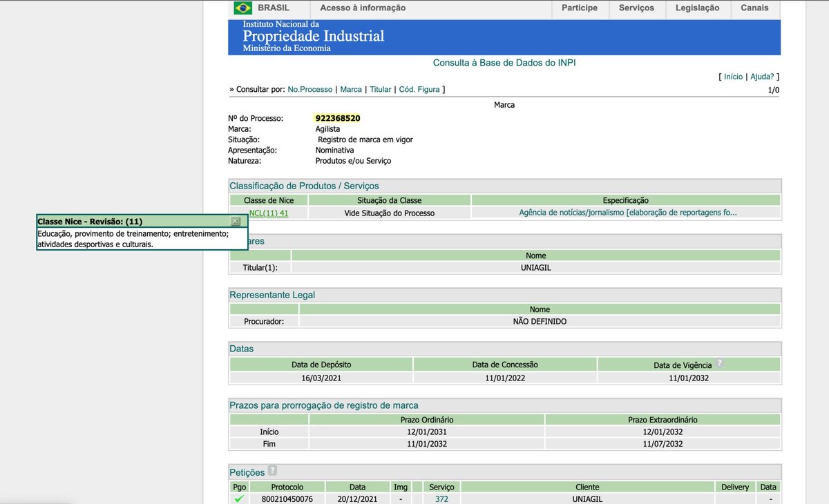The height and width of the screenshot is (504, 829).
Task: Click the green checkmark in Petições row
Action: [x=239, y=498]
